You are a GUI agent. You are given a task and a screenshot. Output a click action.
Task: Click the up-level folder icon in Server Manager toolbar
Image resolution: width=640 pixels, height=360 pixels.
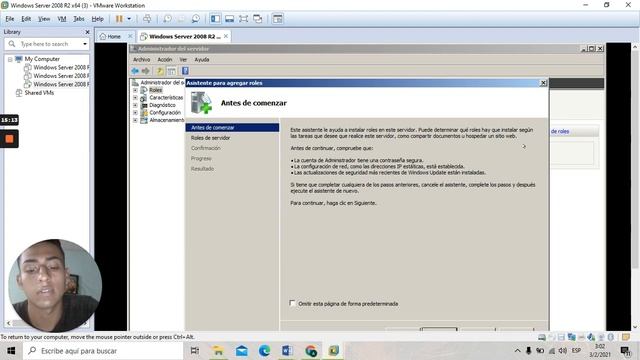[x=160, y=71]
